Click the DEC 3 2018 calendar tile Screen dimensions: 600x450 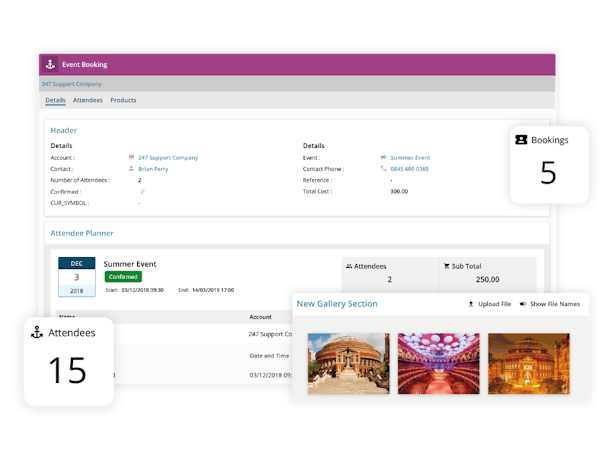click(x=77, y=277)
